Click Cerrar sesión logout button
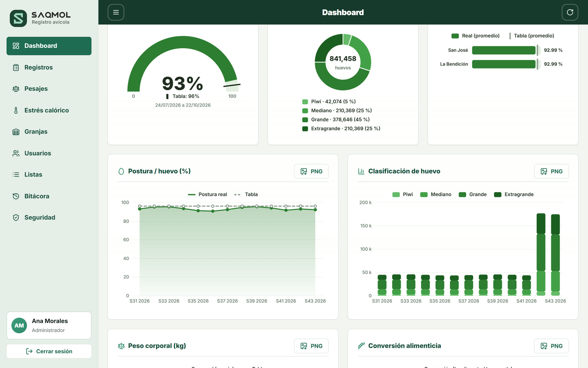588x368 pixels. 49,351
